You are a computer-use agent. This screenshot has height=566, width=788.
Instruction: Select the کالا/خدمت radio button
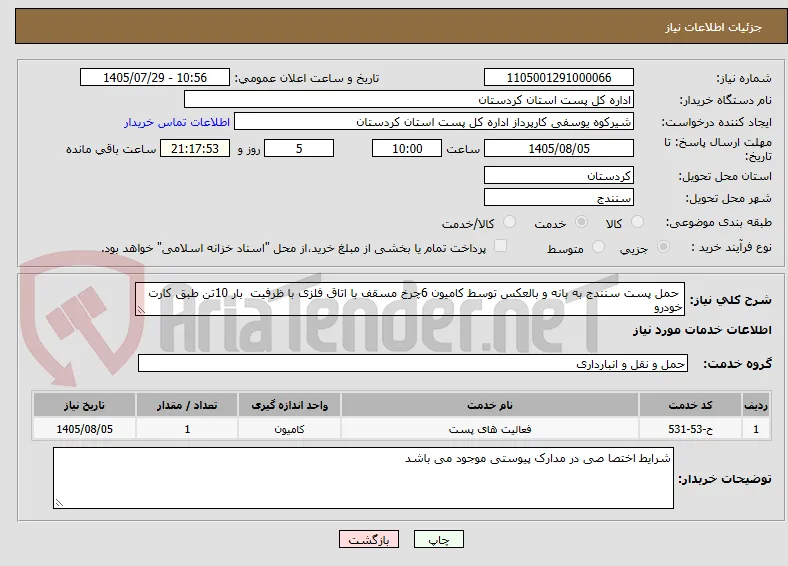coord(510,222)
